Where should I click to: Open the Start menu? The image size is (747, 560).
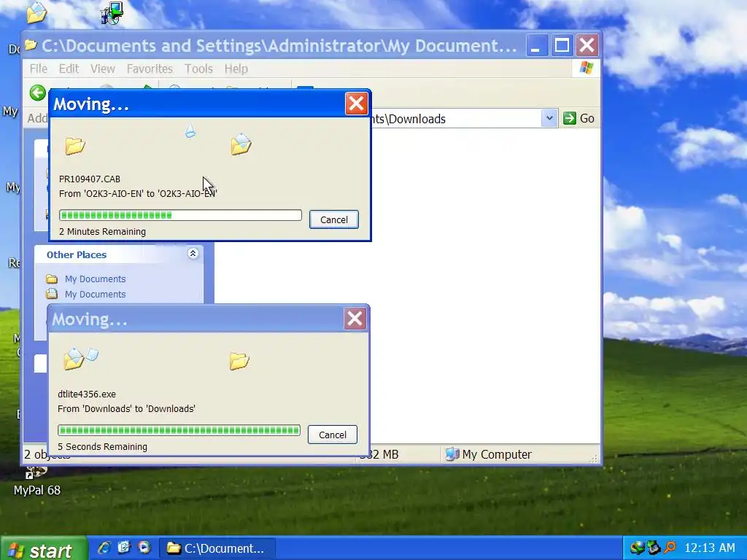pyautogui.click(x=44, y=549)
